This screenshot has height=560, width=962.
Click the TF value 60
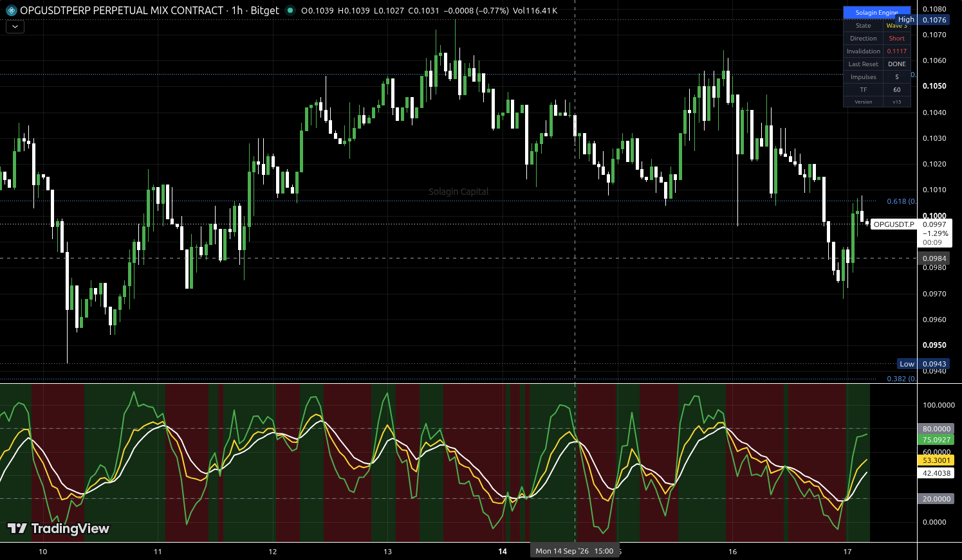pos(897,90)
